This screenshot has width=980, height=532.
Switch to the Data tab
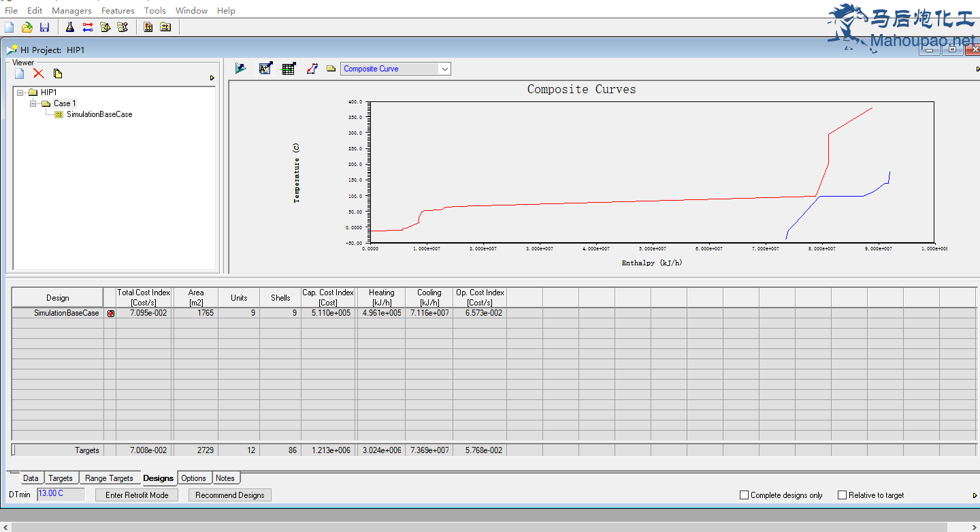[x=31, y=478]
